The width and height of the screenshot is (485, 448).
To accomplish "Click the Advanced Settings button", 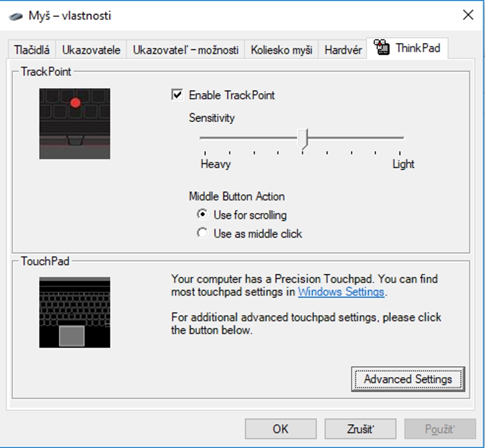I will click(408, 379).
